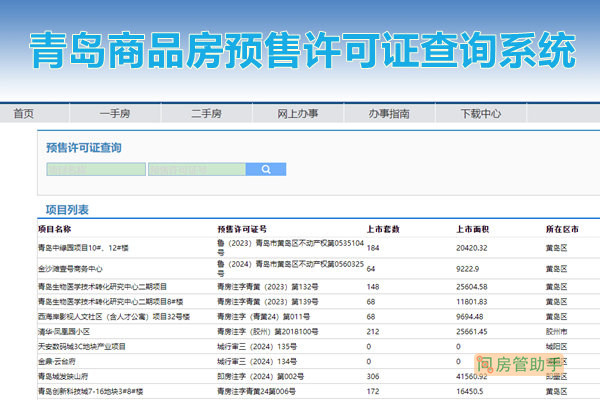Open the 下载中心 menu item
The image size is (600, 400).
click(481, 114)
